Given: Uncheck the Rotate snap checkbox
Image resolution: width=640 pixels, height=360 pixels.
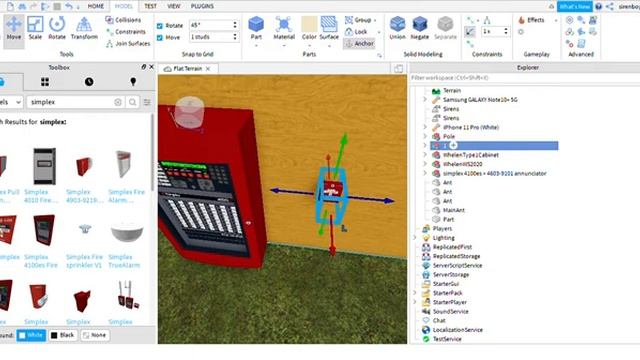Looking at the screenshot, I should [x=160, y=26].
